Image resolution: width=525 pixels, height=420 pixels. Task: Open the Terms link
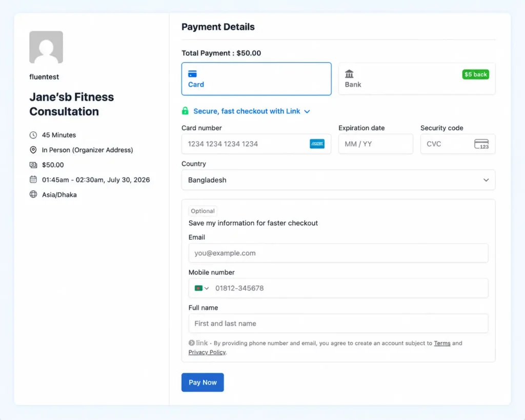(x=442, y=343)
